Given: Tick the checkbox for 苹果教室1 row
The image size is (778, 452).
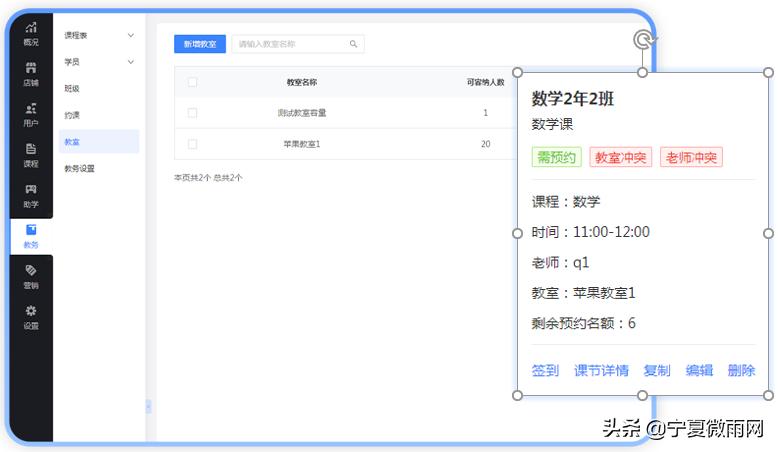Looking at the screenshot, I should [x=193, y=144].
